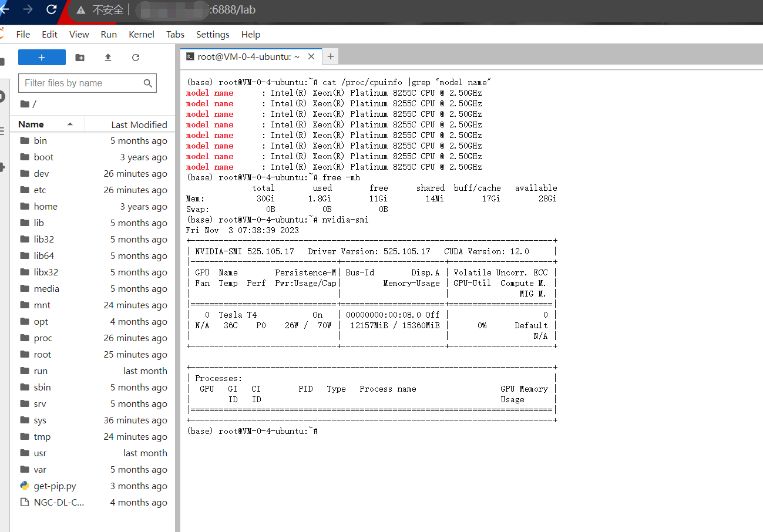Open a new launcher tab with plus
Image resolution: width=763 pixels, height=532 pixels.
point(331,56)
